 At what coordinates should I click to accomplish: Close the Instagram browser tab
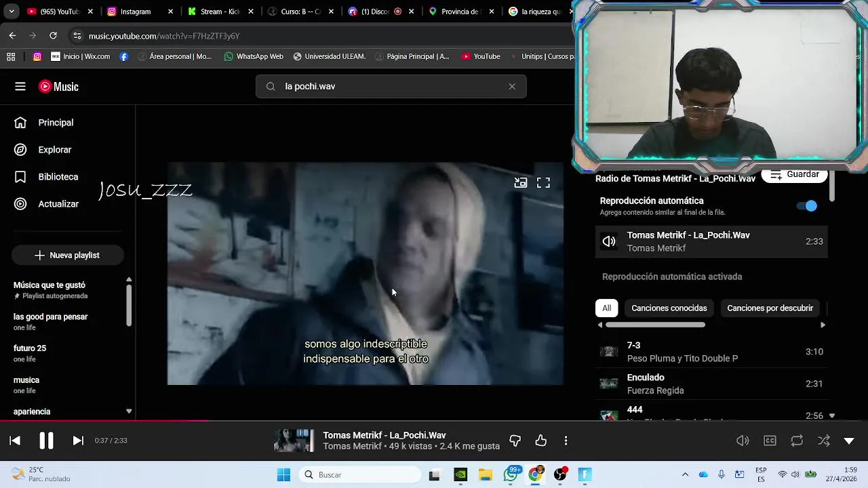[170, 12]
